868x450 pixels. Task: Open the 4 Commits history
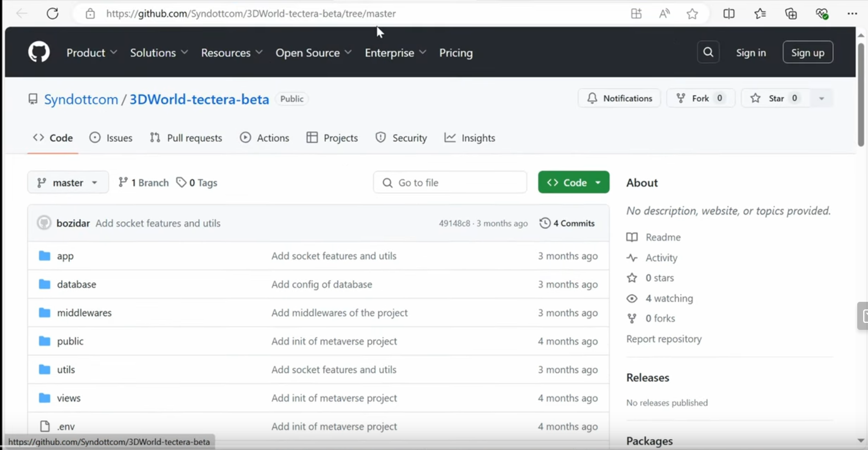[567, 223]
